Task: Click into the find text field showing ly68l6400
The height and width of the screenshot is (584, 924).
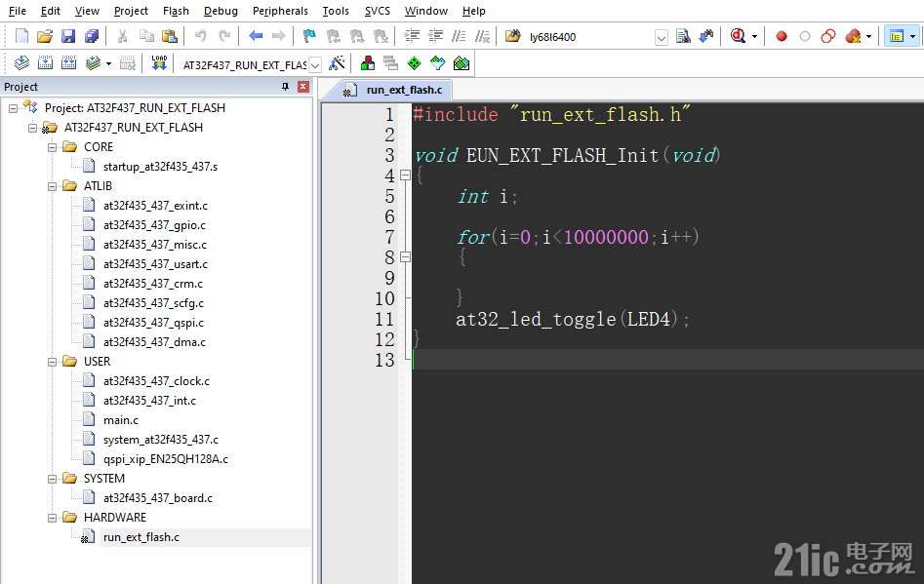Action: point(589,37)
